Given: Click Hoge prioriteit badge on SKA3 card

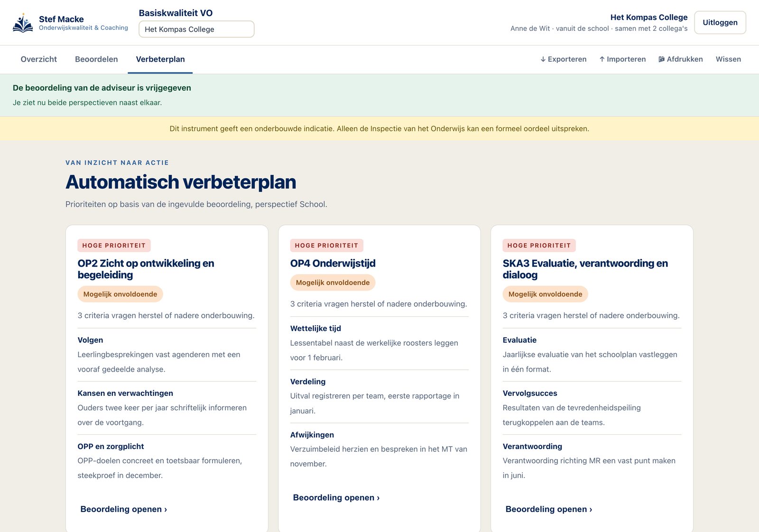Looking at the screenshot, I should pyautogui.click(x=539, y=245).
